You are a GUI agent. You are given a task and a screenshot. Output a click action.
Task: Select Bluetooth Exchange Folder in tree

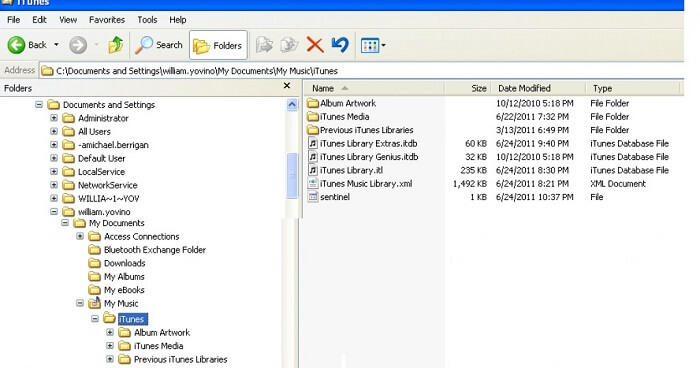tap(155, 250)
